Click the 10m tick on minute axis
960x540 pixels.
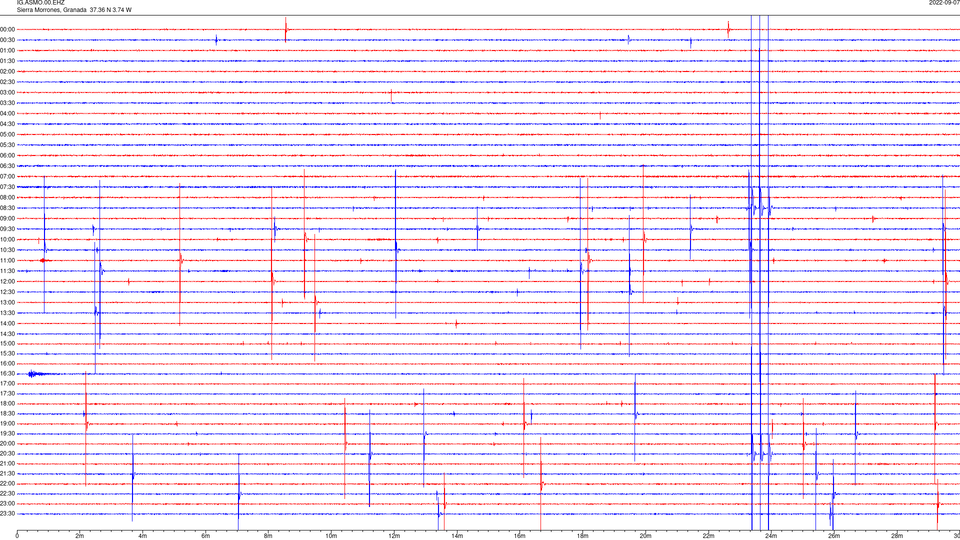[331, 536]
